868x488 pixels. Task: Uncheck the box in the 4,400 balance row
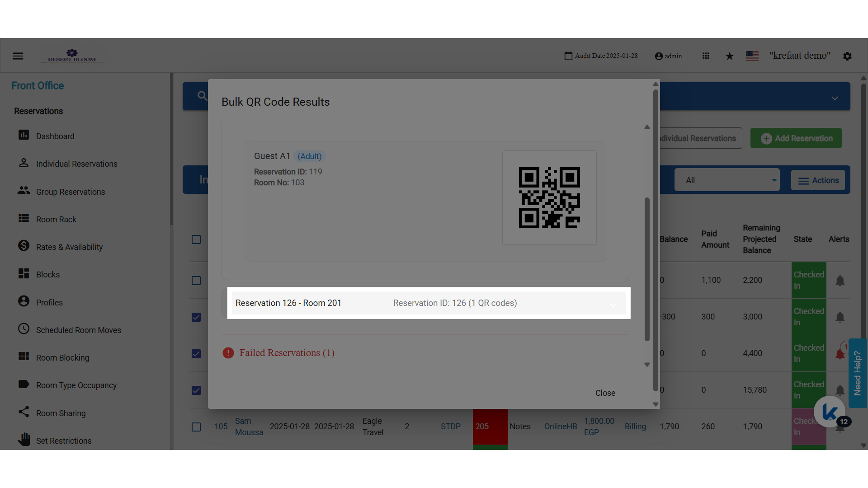tap(196, 354)
